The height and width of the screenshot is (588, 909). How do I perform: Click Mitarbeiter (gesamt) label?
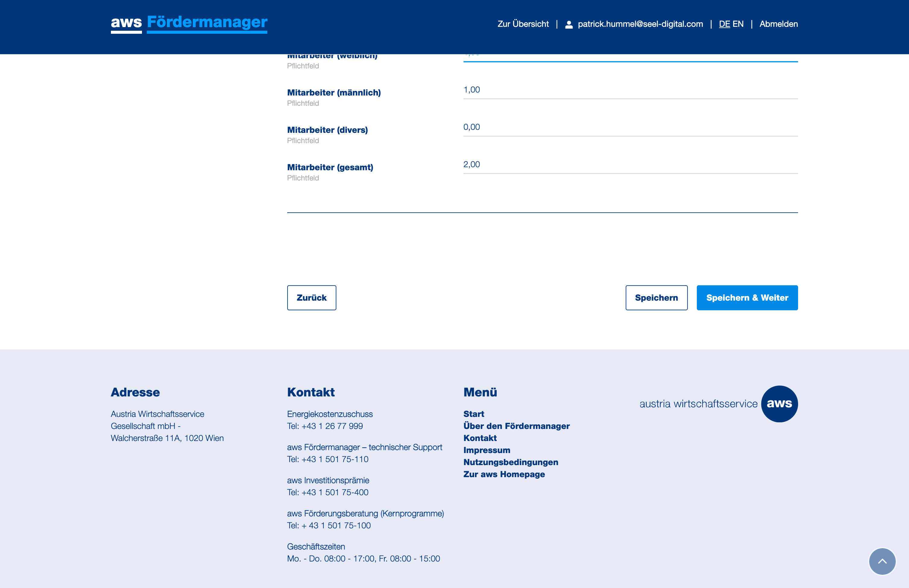point(330,167)
